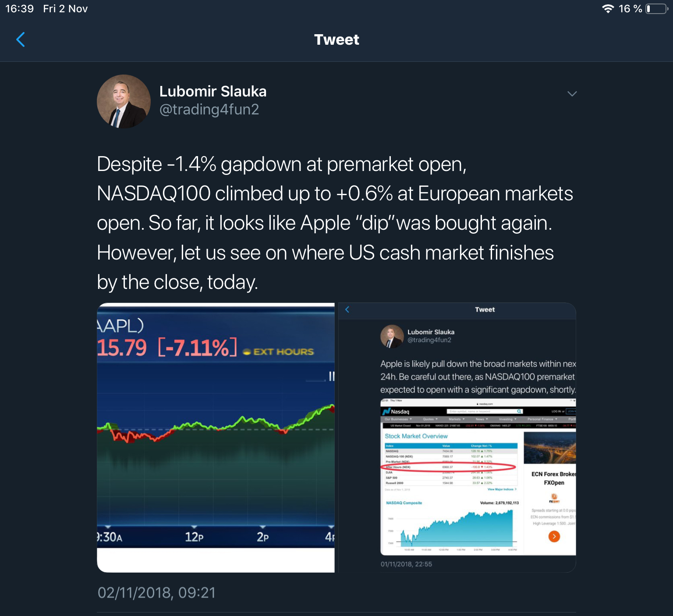
Task: Tap the EXT HOURS indicator on the chart
Action: click(x=279, y=352)
